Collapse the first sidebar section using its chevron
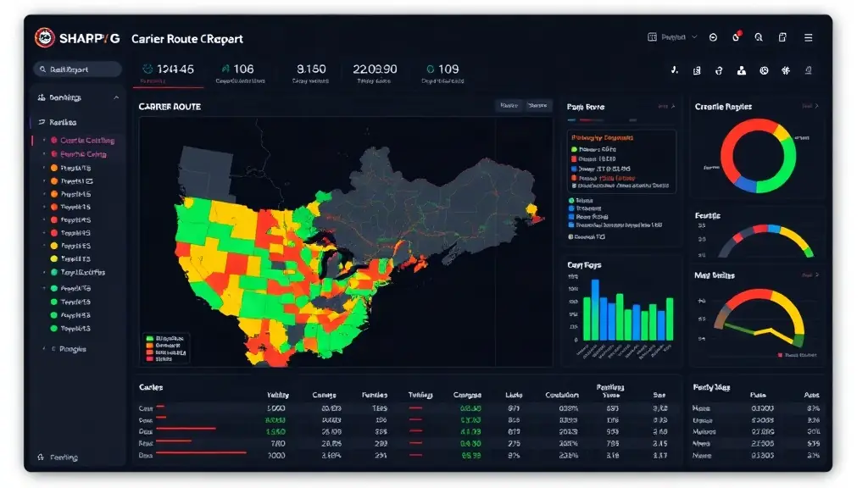Screen dimensions: 868x488 point(116,97)
